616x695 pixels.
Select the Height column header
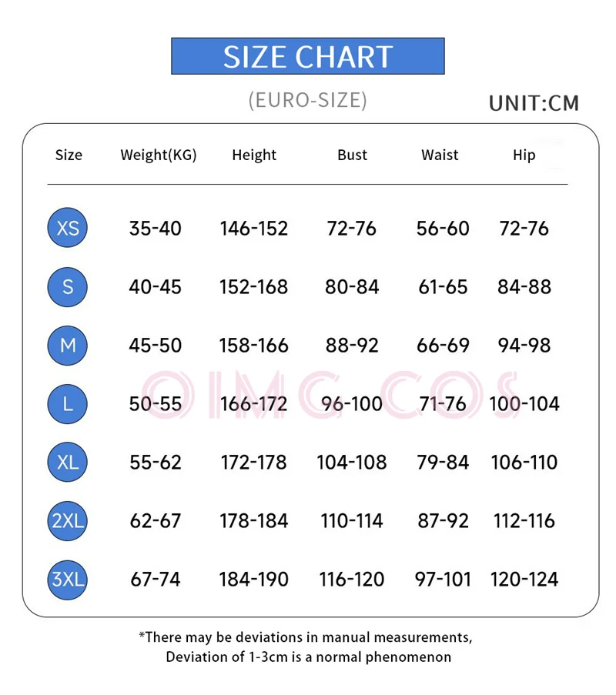[x=253, y=155]
